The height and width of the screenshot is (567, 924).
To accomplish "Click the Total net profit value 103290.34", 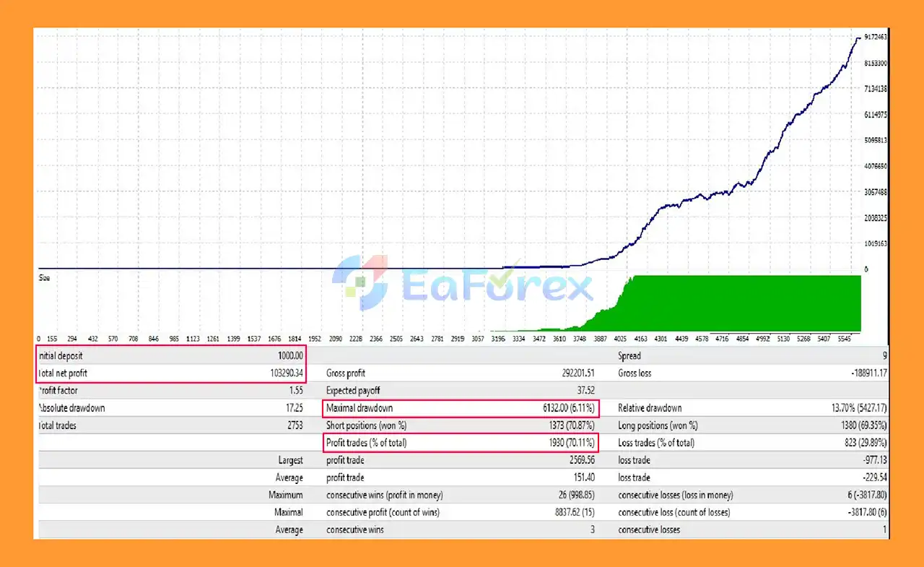I will tap(285, 373).
